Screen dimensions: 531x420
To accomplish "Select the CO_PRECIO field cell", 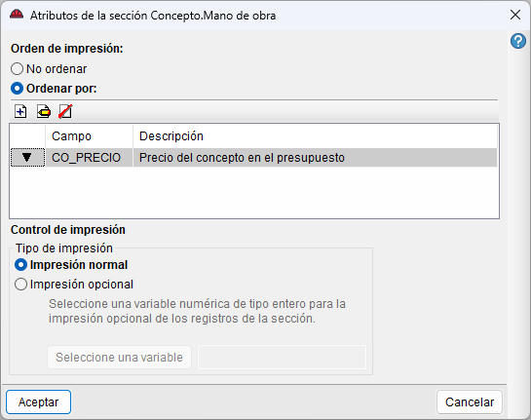I will pos(89,158).
